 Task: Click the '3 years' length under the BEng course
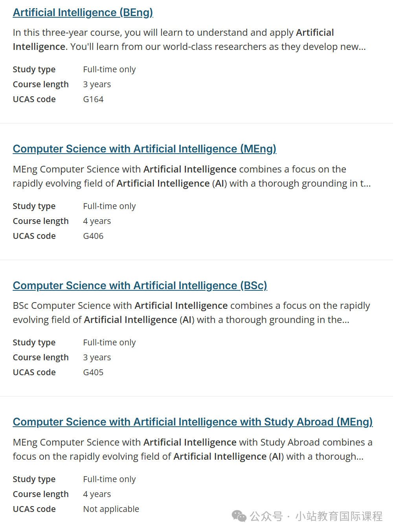point(97,84)
